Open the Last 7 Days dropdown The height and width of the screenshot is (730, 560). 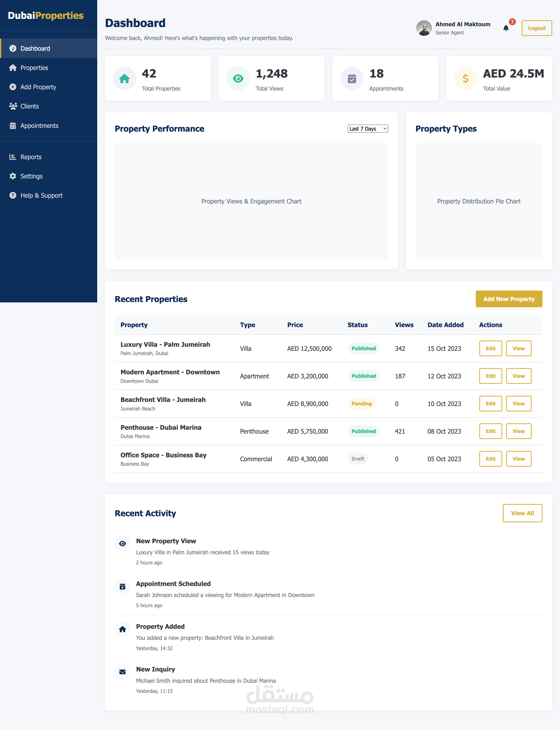pyautogui.click(x=368, y=129)
